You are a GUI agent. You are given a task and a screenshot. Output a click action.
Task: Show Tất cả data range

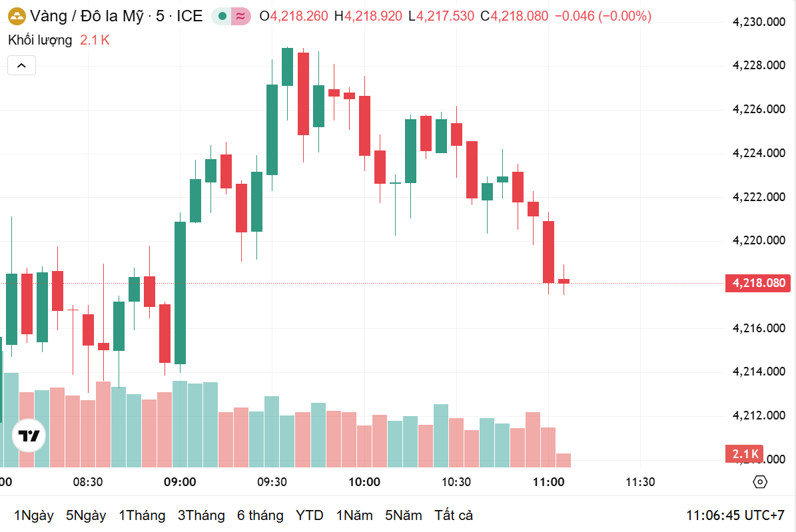[454, 515]
